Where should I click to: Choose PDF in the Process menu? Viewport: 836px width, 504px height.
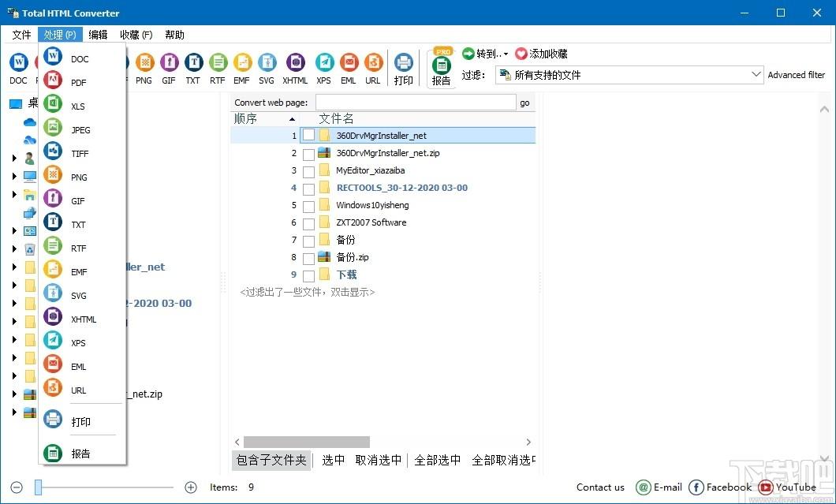82,82
